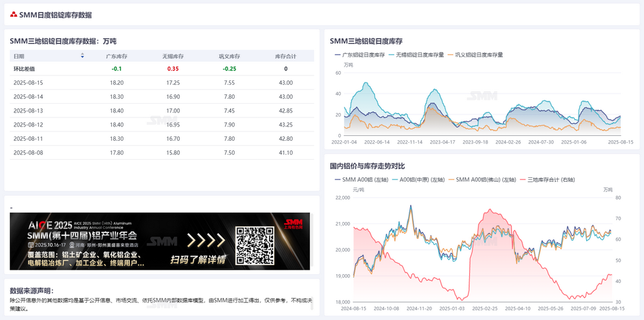This screenshot has height=320, width=644.
Task: Click 18.20 广东库存 value for 2025-08-15
Action: (116, 82)
